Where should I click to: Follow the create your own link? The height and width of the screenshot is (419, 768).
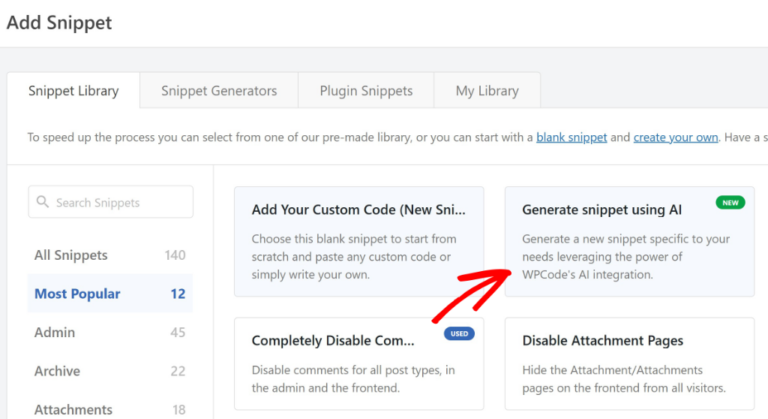point(675,137)
